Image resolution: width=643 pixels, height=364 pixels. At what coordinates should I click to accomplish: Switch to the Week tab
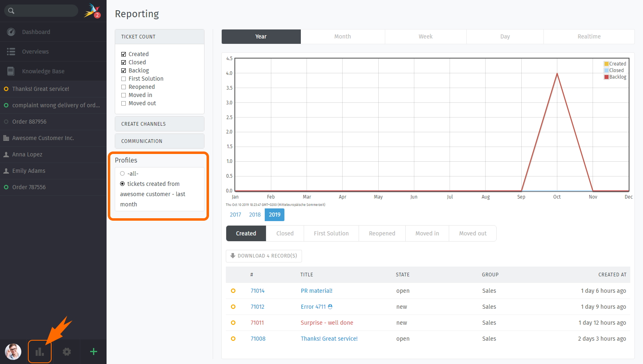[425, 36]
